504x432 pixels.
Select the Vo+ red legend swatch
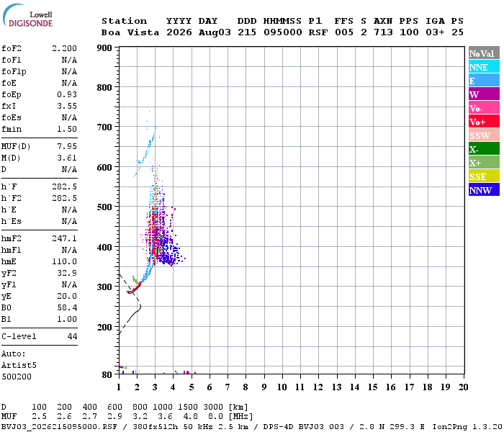pyautogui.click(x=484, y=122)
